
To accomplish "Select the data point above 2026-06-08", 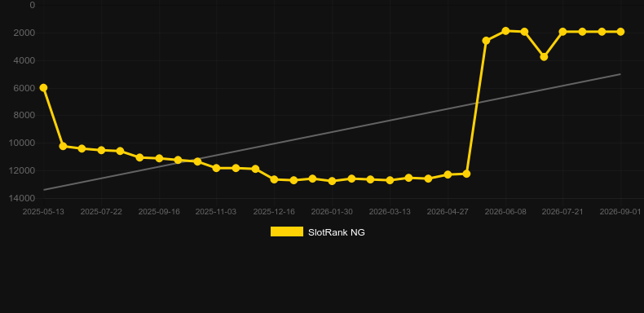I will pyautogui.click(x=505, y=31).
